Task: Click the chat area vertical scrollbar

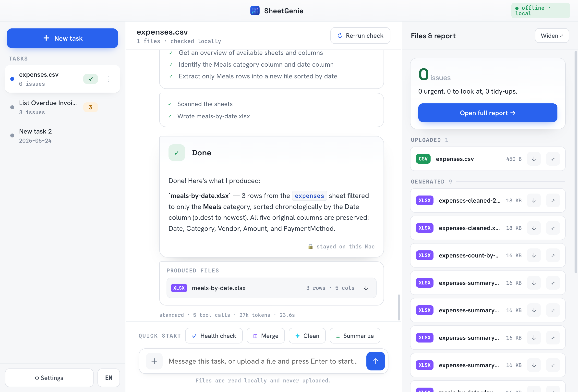Action: click(x=399, y=307)
